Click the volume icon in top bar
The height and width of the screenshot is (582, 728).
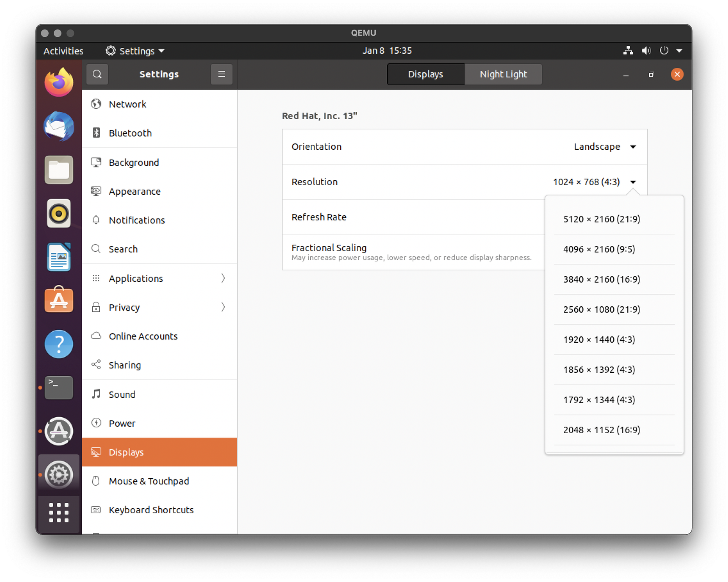[x=646, y=51]
